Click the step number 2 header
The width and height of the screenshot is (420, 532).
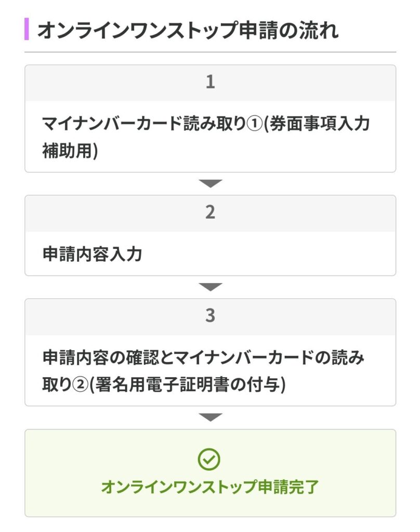pyautogui.click(x=210, y=213)
